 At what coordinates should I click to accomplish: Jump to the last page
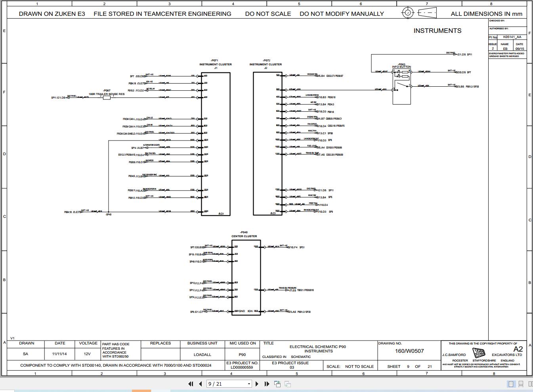[x=266, y=384]
